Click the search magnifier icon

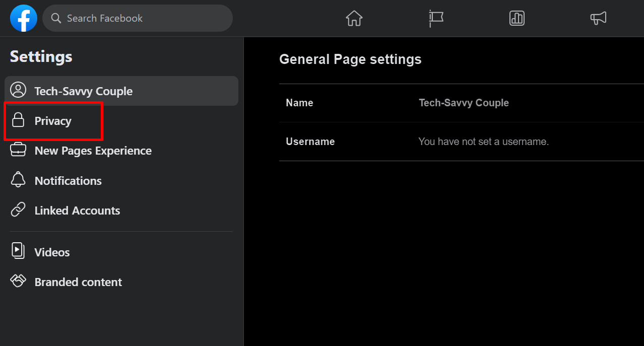[x=55, y=18]
